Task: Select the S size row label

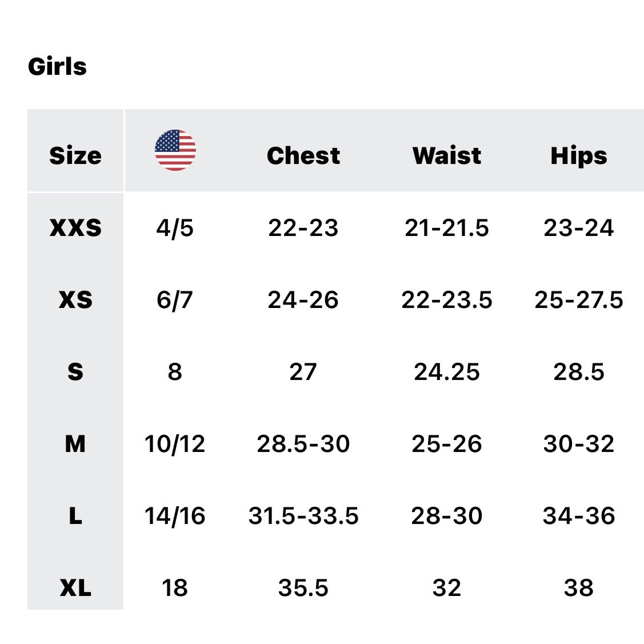Action: 75,371
